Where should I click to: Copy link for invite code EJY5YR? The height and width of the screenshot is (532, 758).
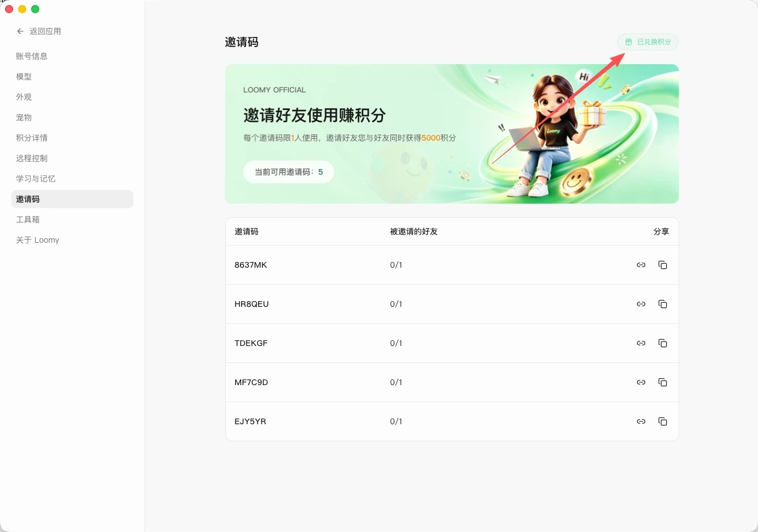coord(641,421)
